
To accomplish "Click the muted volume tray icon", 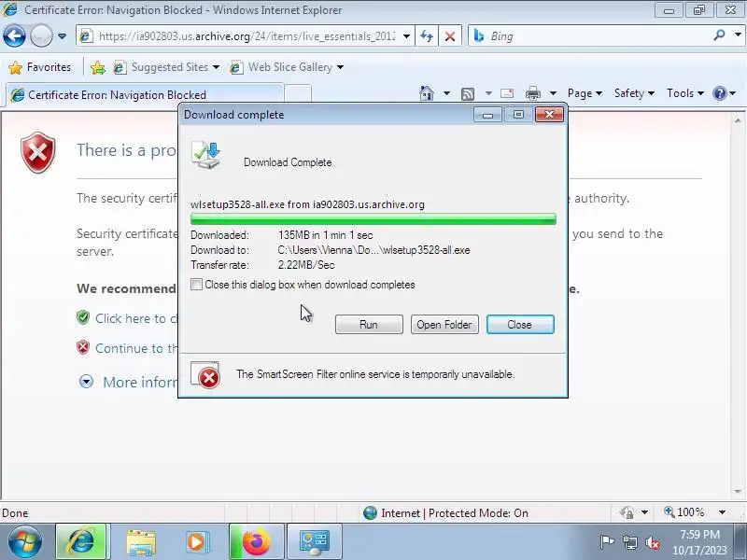I will pyautogui.click(x=652, y=542).
